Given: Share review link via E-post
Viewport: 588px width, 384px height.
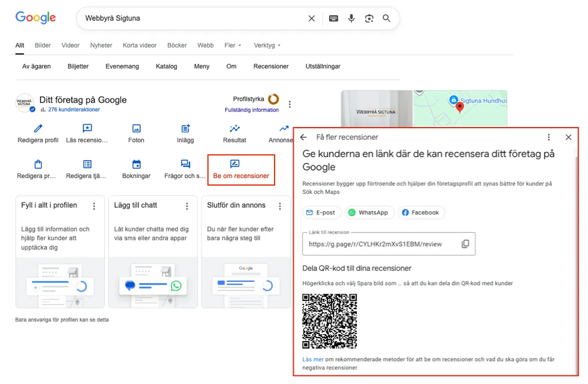Looking at the screenshot, I should 322,212.
